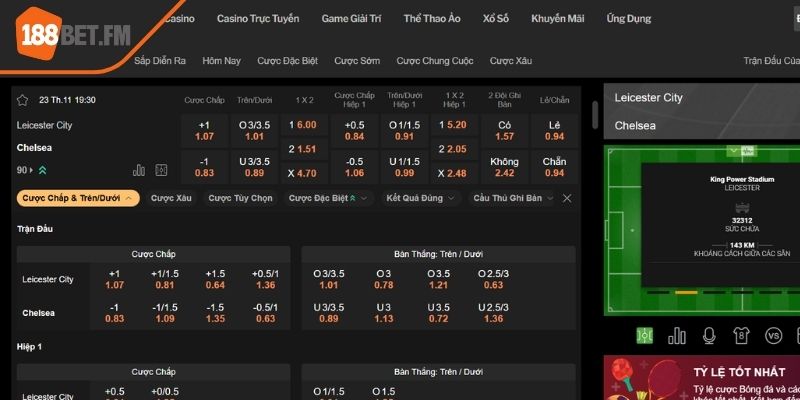Open statistics bars icon in match tracker
Screen dimensions: 800x400
click(x=677, y=336)
